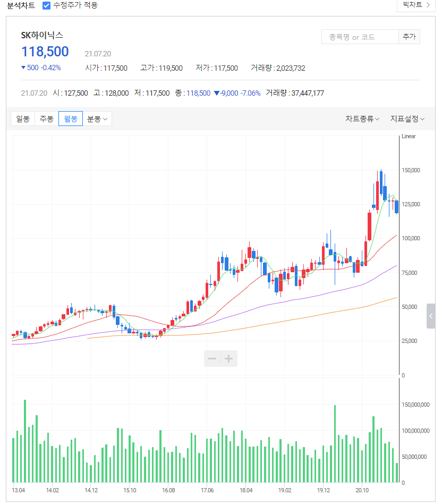Open the 빅차트 link
This screenshot has width=442, height=504.
click(416, 5)
